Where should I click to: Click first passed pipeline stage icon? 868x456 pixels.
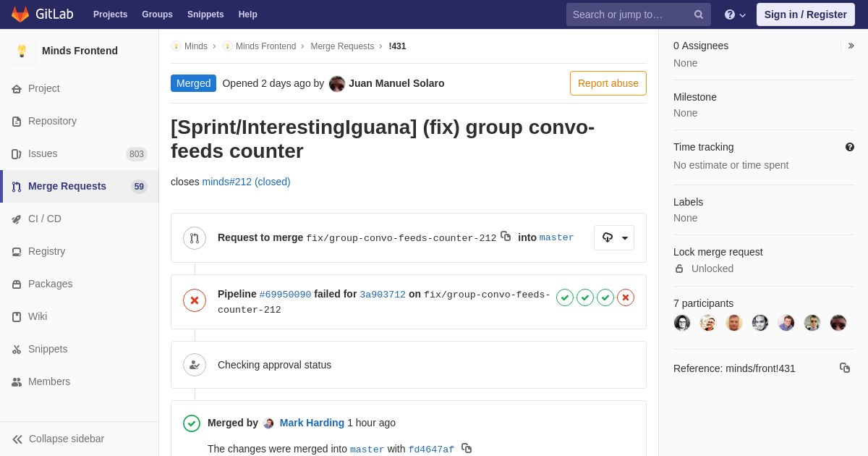(565, 297)
